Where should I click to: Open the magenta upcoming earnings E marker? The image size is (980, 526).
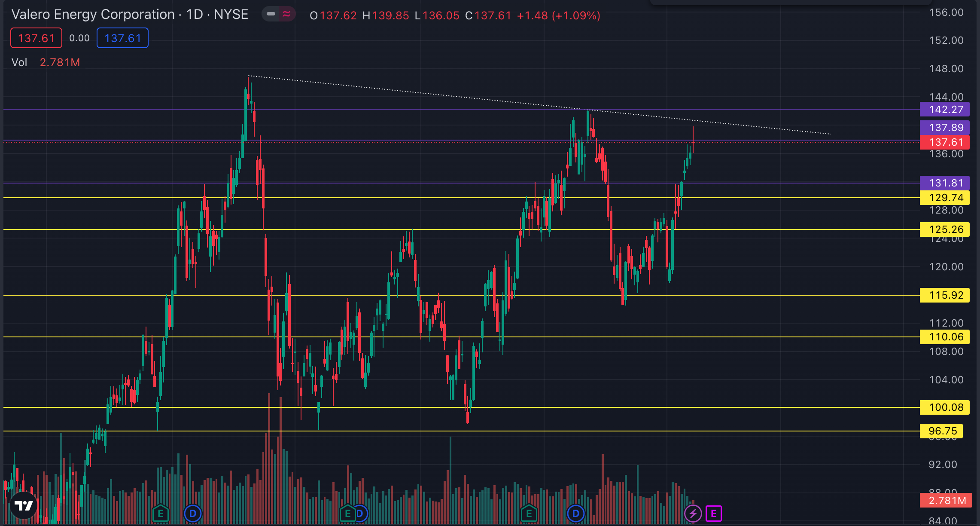[714, 513]
